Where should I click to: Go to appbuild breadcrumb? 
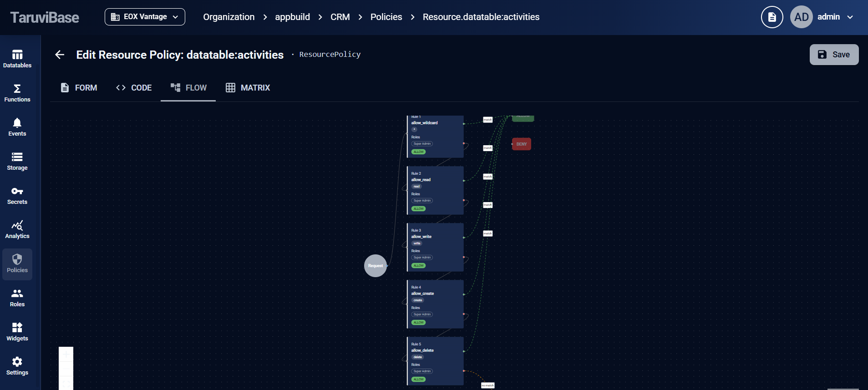coord(292,17)
